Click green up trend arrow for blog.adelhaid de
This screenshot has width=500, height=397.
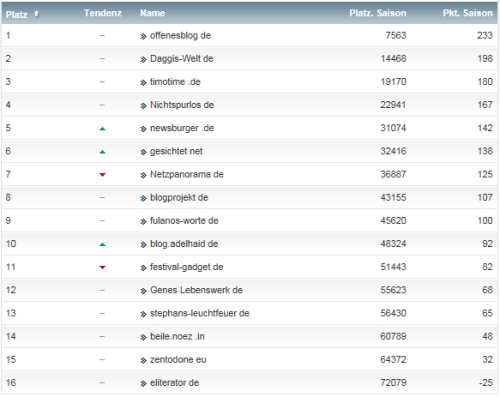coord(102,245)
